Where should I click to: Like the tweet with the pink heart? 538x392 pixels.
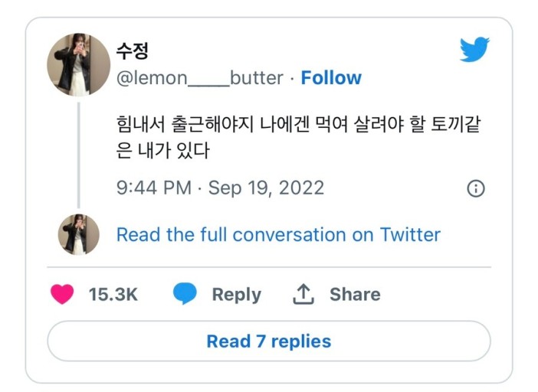62,294
